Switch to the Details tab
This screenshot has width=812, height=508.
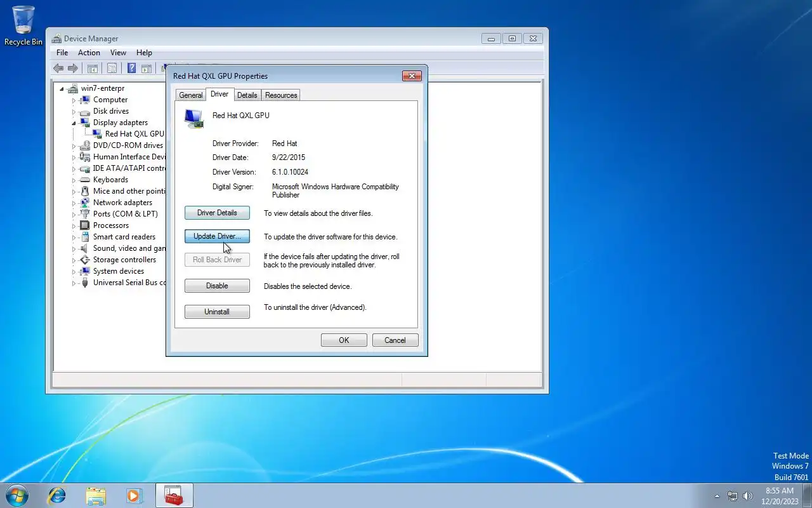pos(247,95)
